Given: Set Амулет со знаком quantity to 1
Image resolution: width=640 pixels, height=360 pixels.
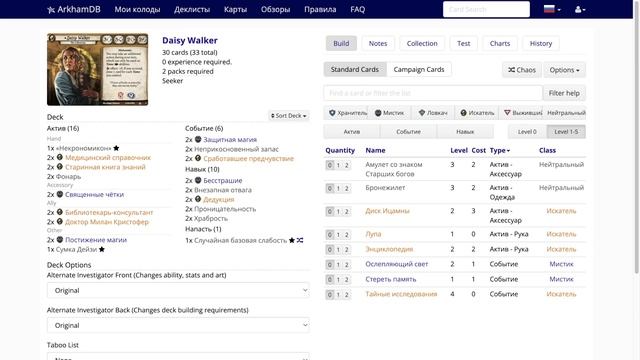Looking at the screenshot, I should (x=338, y=165).
